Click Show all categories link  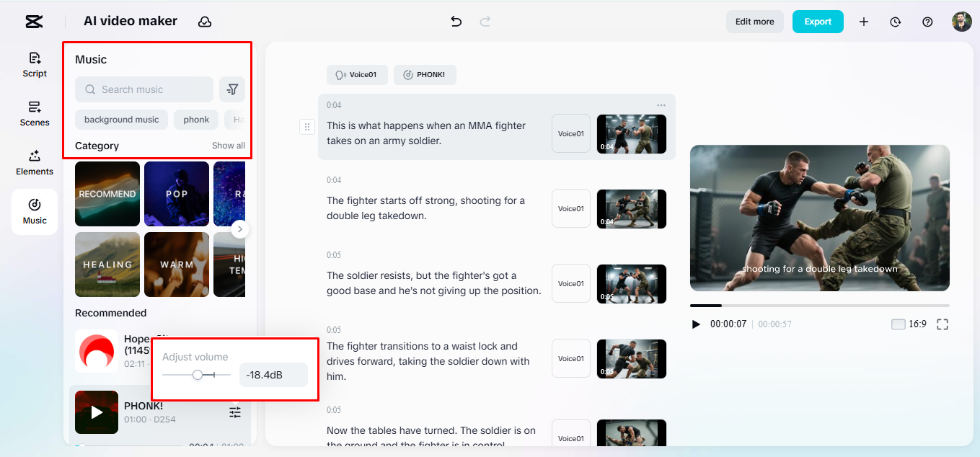click(228, 146)
